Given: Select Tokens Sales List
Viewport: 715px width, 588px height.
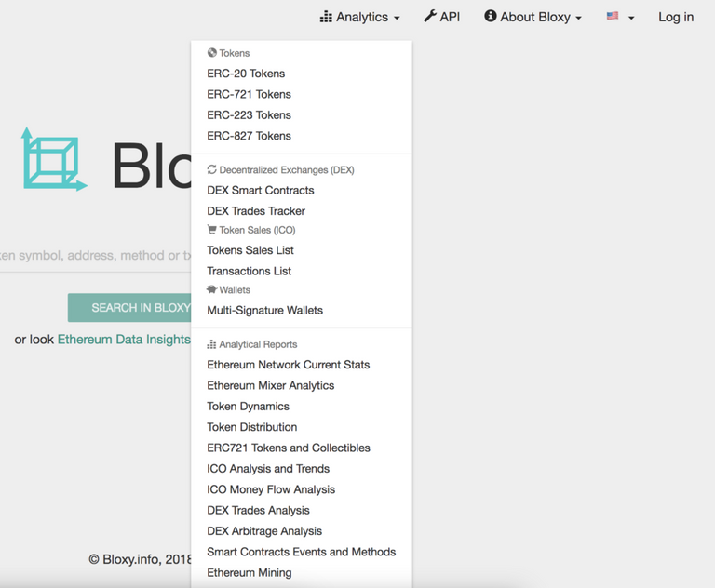Looking at the screenshot, I should point(250,250).
